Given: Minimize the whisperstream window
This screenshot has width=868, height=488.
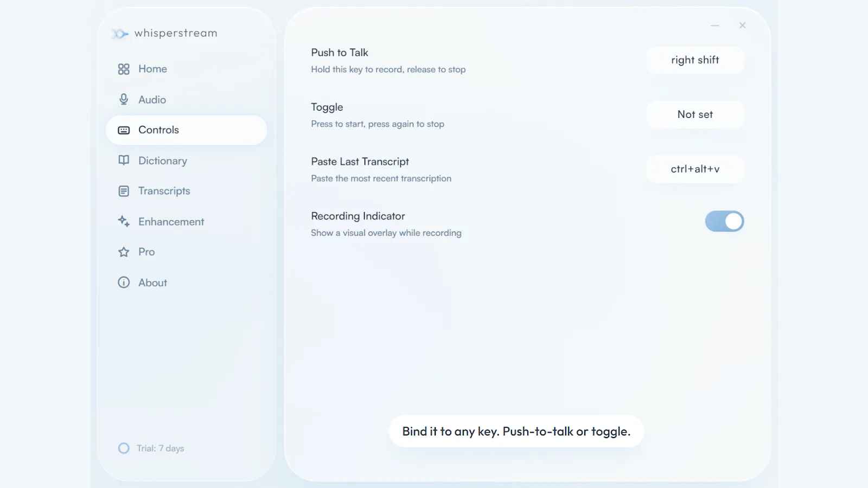Looking at the screenshot, I should pos(715,25).
